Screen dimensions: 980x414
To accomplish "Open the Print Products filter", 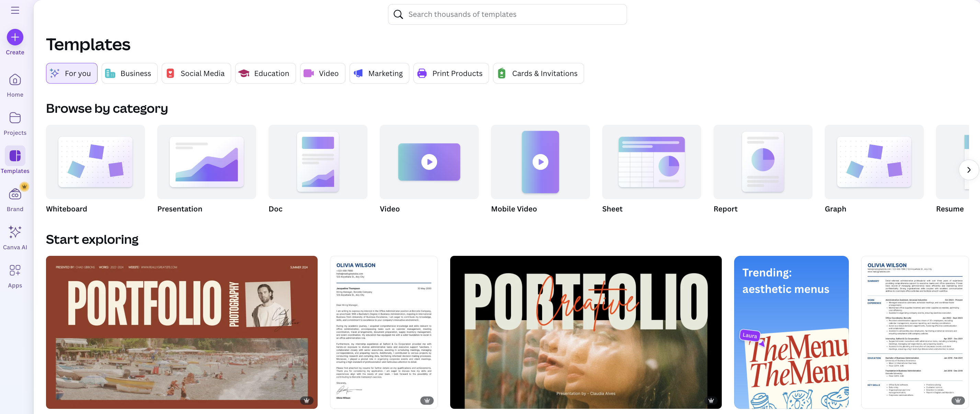I will (x=451, y=73).
